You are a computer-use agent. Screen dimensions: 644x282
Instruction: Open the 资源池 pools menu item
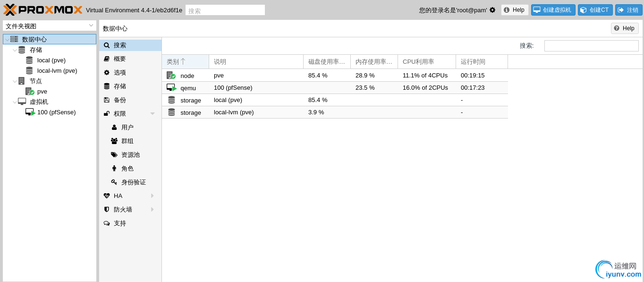click(x=130, y=155)
